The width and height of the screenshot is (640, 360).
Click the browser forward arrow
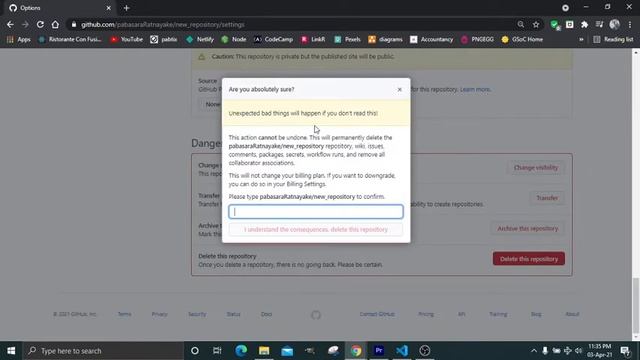pyautogui.click(x=25, y=24)
